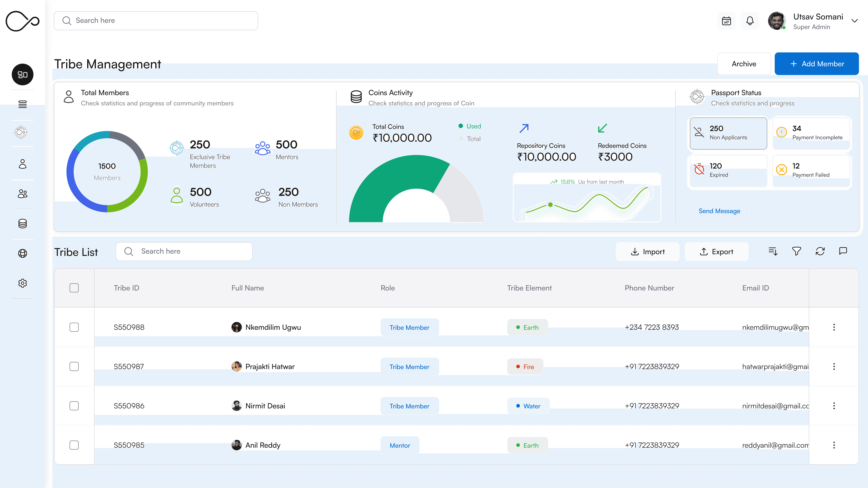Refresh the Tribe List table
Viewport: 868px width, 488px height.
point(820,251)
